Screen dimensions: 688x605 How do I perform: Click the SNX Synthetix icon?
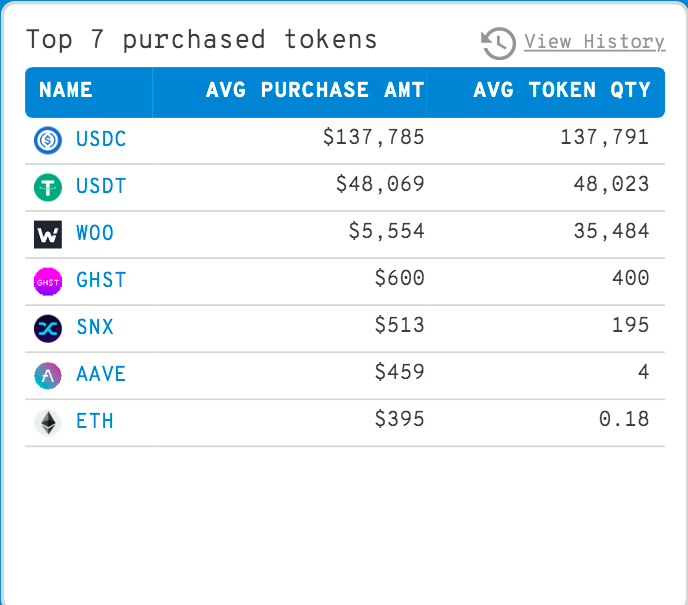[x=48, y=329]
